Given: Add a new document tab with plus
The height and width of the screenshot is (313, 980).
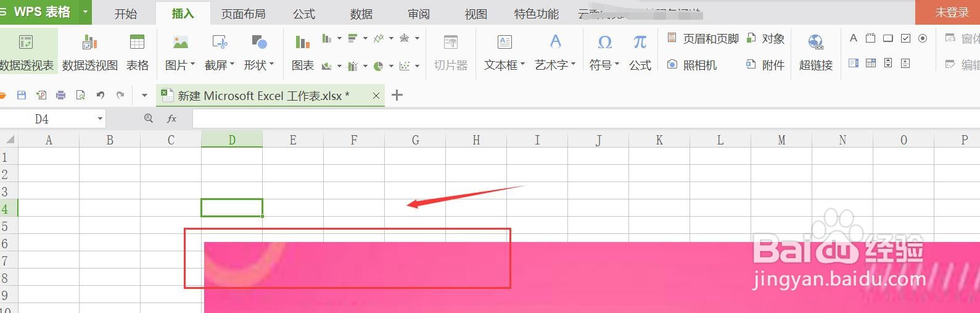Looking at the screenshot, I should (x=397, y=95).
